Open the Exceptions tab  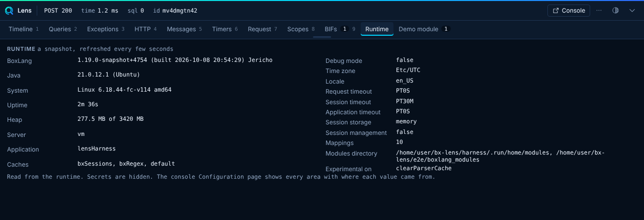tap(106, 29)
